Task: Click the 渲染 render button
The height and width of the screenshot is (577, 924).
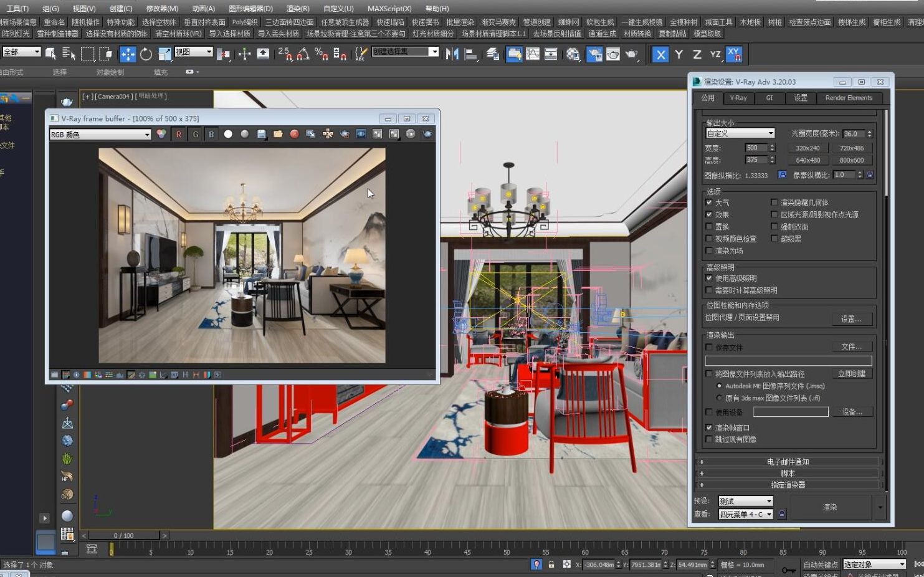Action: click(830, 507)
